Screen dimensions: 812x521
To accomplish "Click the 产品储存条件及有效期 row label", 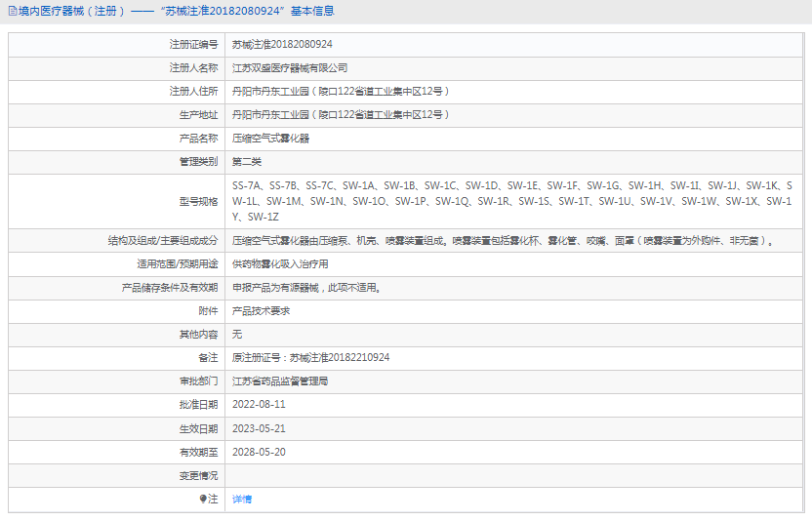I will pyautogui.click(x=170, y=288).
